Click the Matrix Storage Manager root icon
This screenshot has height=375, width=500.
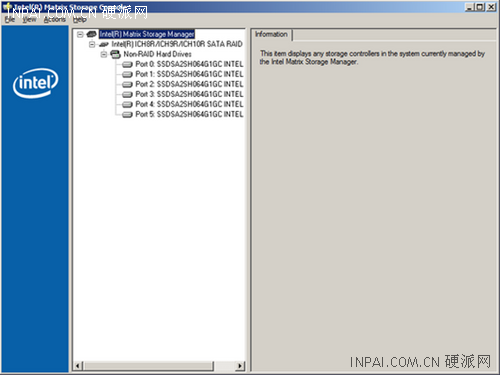click(x=91, y=34)
